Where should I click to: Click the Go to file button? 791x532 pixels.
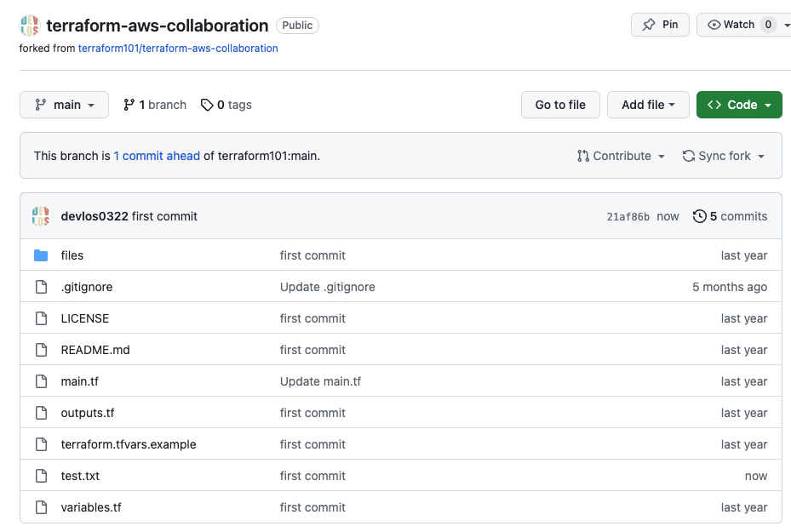point(560,105)
